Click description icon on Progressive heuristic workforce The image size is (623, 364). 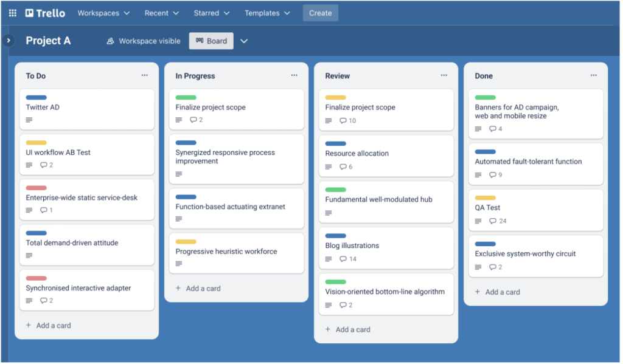coord(179,264)
